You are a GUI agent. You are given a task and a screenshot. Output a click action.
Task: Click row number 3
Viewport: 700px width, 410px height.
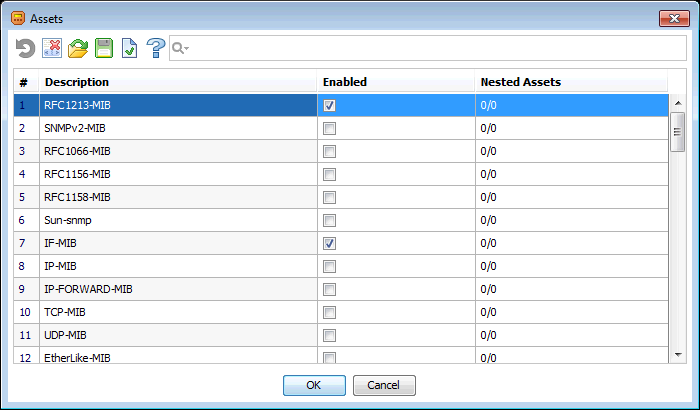click(x=26, y=151)
